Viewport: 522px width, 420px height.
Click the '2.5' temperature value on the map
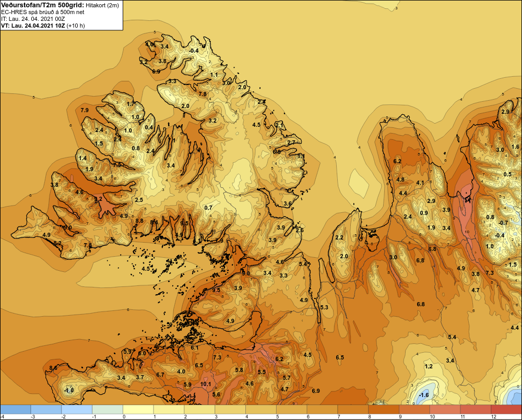point(139,200)
